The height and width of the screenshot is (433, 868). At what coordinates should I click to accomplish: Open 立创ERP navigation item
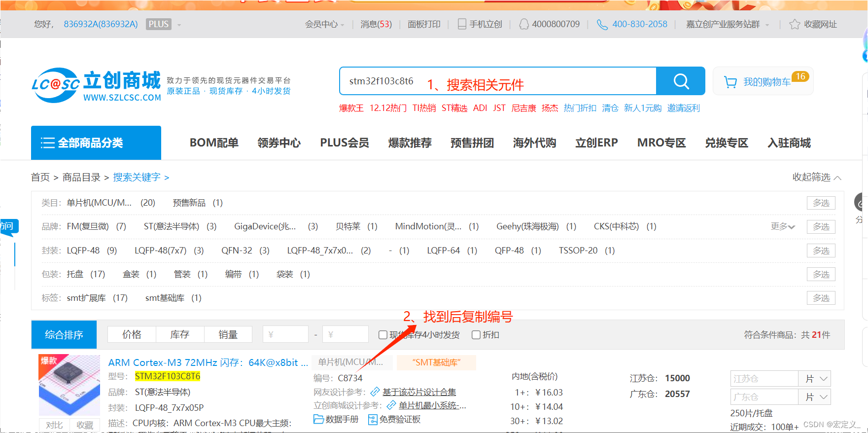(596, 143)
